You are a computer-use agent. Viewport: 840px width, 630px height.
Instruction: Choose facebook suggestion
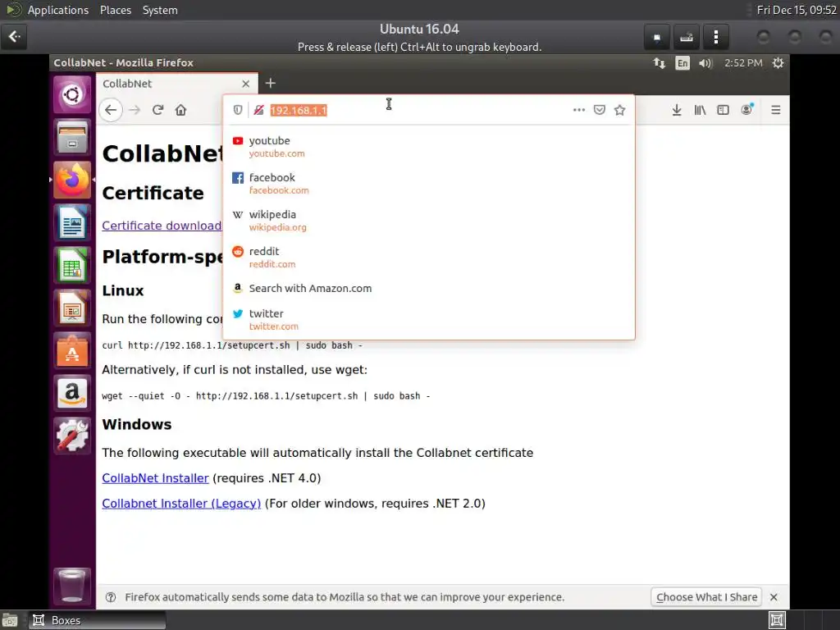pyautogui.click(x=428, y=183)
